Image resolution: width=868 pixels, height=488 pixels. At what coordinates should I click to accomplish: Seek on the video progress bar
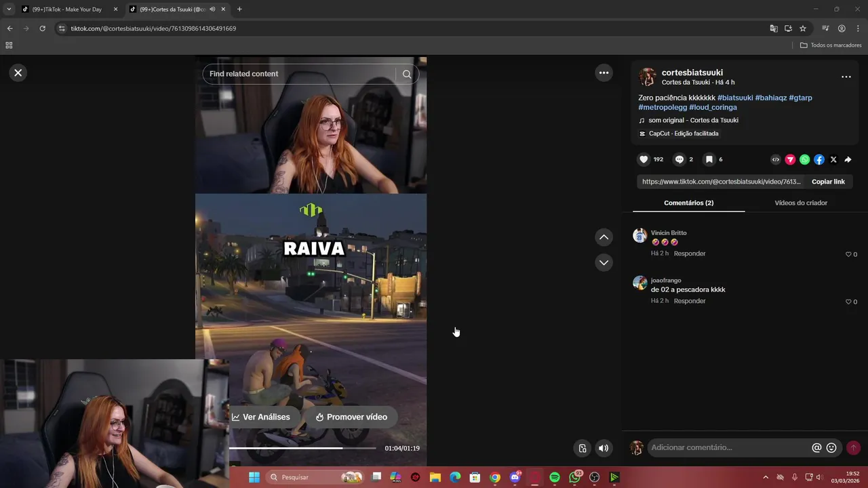(302, 448)
